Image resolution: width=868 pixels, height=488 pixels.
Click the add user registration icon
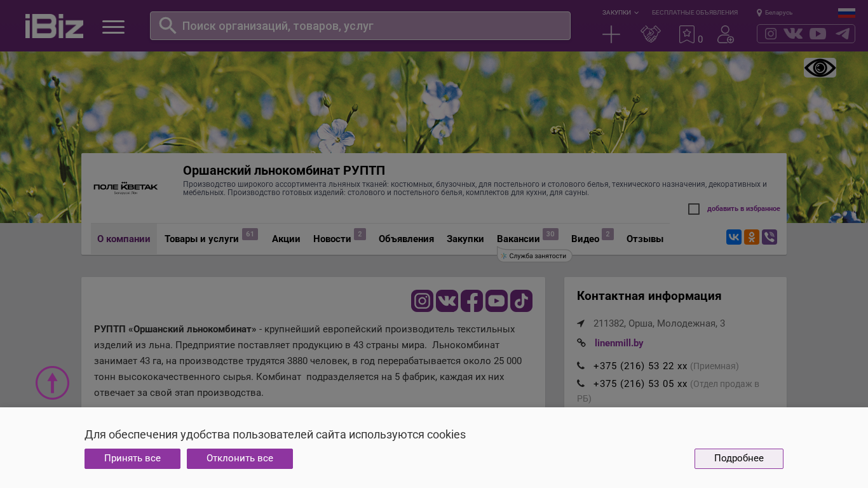726,34
